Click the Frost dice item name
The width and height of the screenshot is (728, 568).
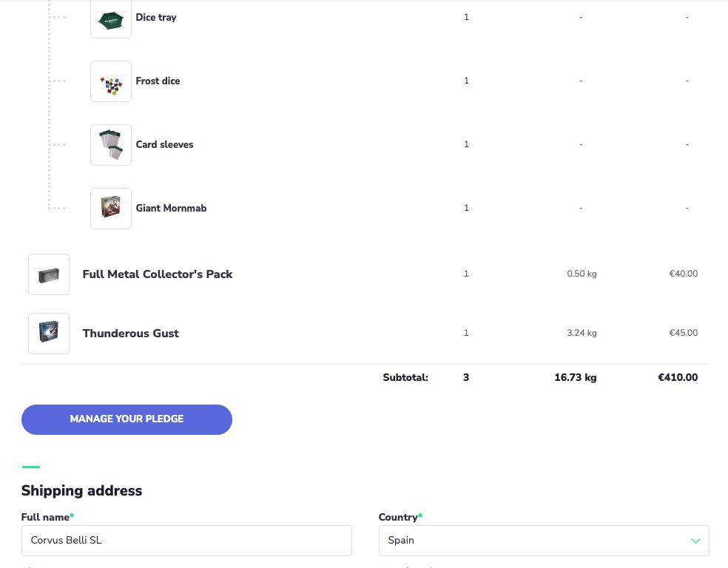(x=158, y=81)
